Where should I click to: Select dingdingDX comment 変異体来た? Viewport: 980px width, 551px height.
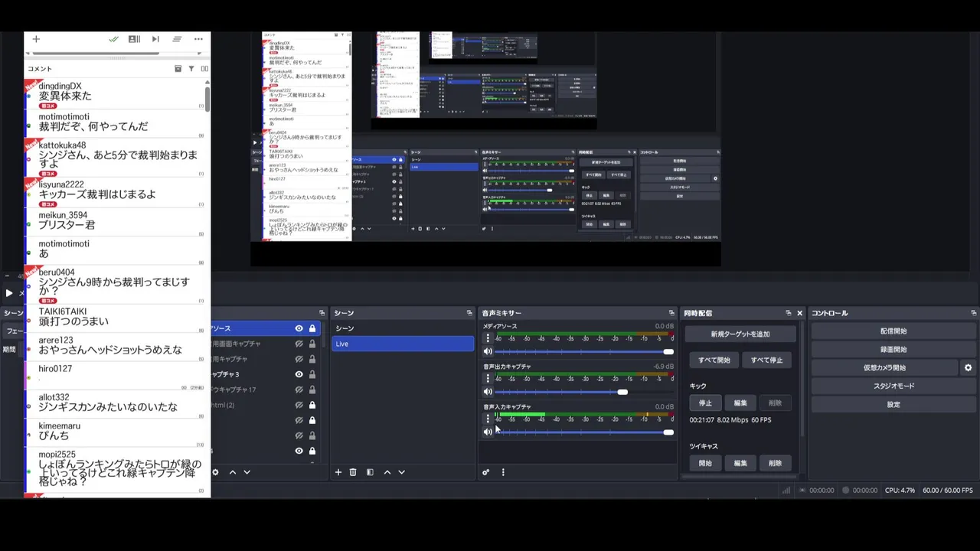(x=115, y=95)
